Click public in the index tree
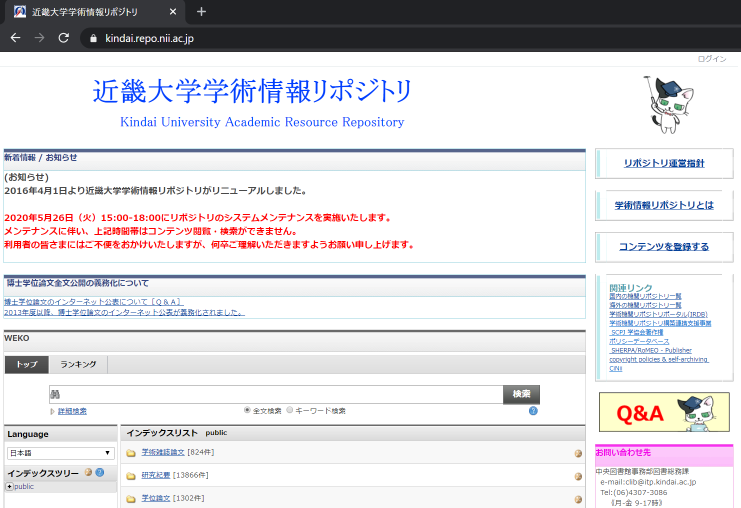The image size is (741, 508). 24,486
